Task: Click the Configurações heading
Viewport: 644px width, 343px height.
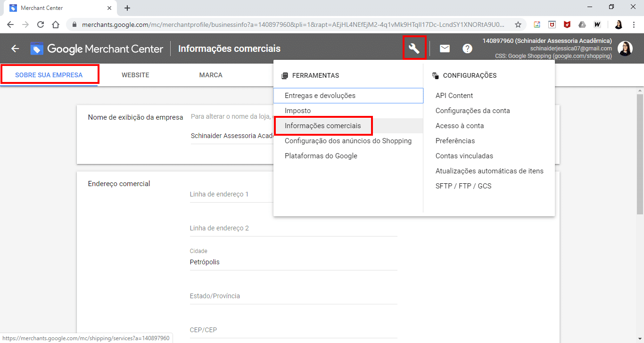Action: click(x=470, y=75)
